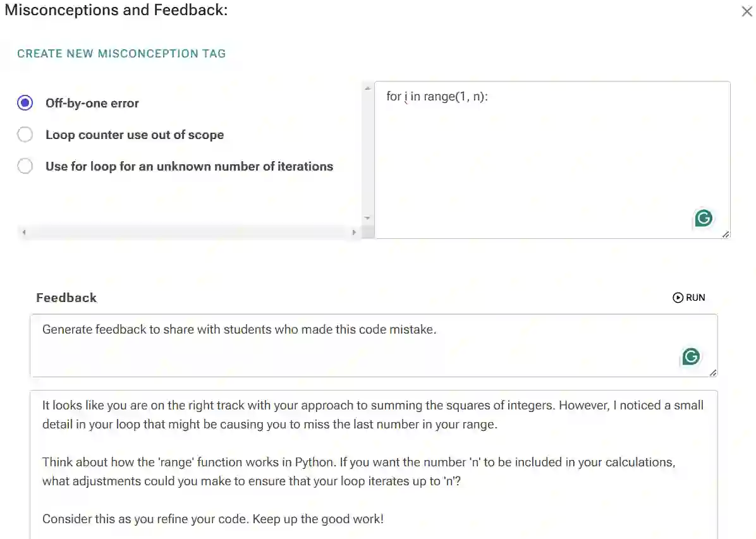Click the Feedback section heading
The height and width of the screenshot is (539, 756).
click(x=66, y=298)
